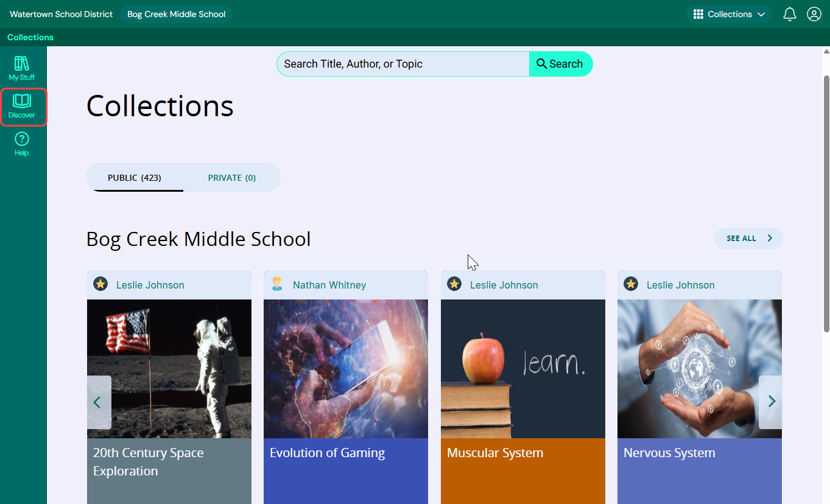Viewport: 830px width, 504px height.
Task: Switch to the Private (0) tab
Action: point(231,178)
